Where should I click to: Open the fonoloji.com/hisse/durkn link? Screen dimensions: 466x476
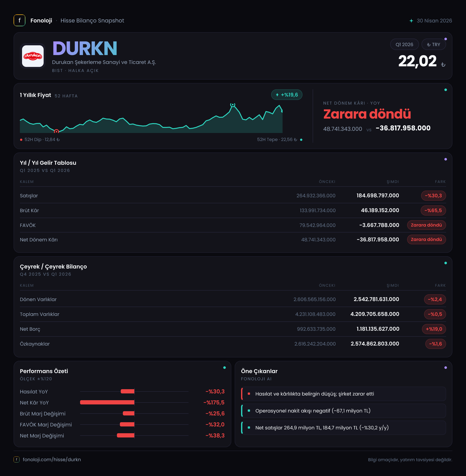tap(52, 460)
